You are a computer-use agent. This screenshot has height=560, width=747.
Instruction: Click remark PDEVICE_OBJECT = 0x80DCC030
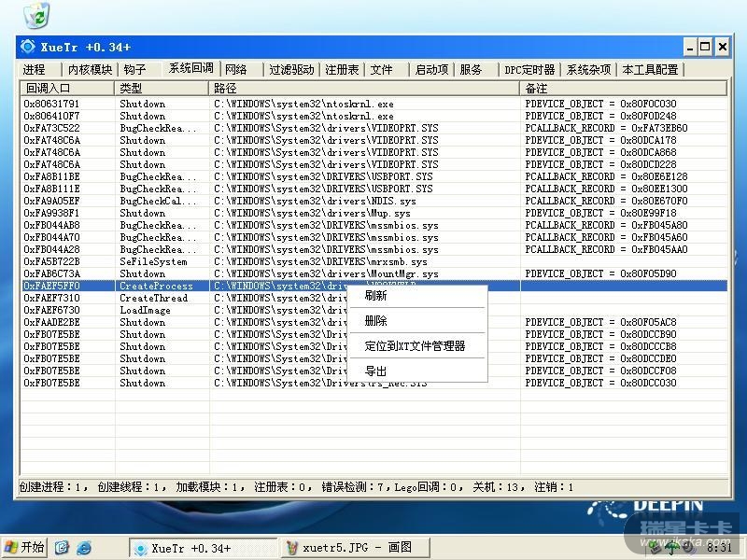coord(600,383)
